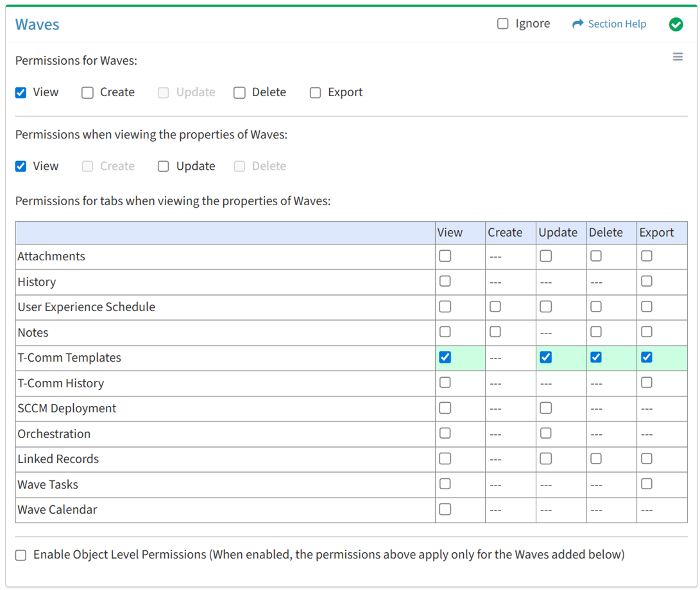Click the green checkmark status icon
Screen dimensions: 700x590
pyautogui.click(x=676, y=24)
